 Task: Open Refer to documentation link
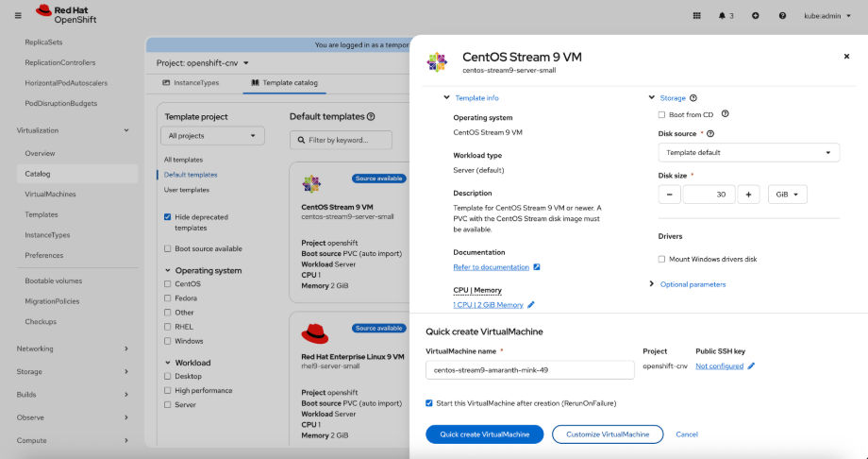[491, 267]
